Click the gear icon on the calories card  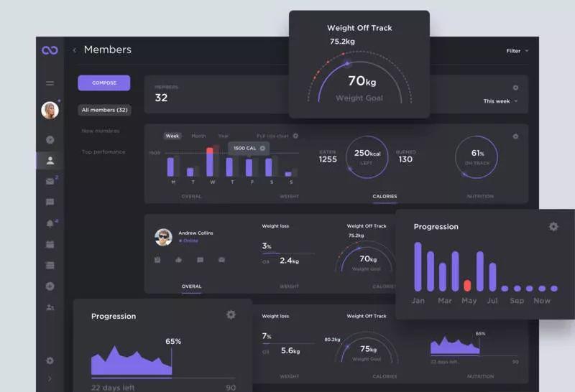[515, 136]
